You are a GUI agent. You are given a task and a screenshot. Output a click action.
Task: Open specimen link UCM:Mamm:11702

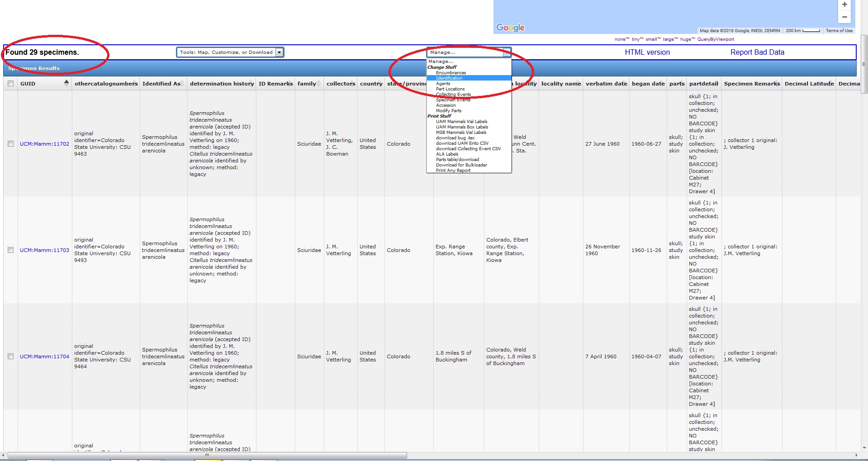44,144
